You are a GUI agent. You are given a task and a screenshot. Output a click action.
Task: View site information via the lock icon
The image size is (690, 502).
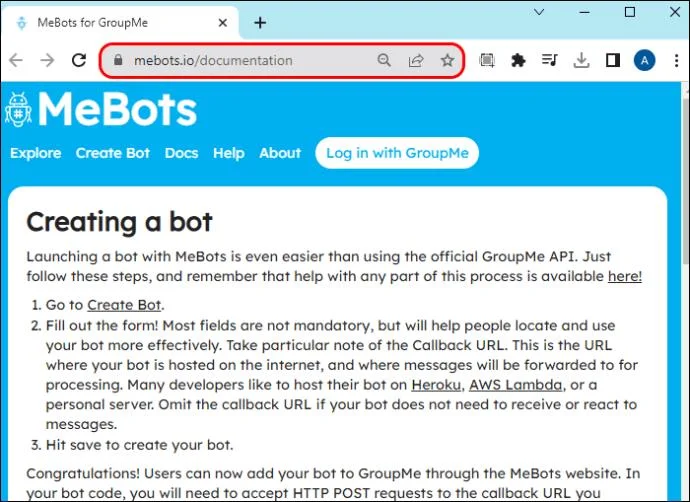118,60
